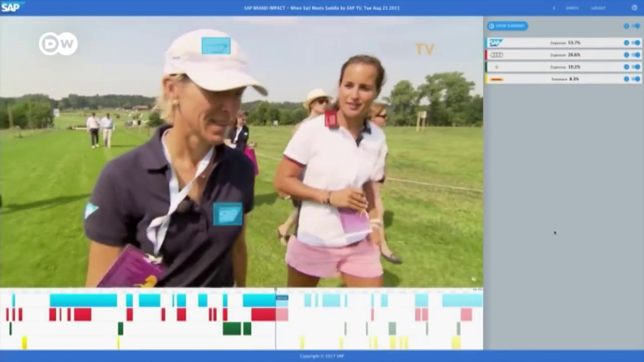Toggle the 10.2% exposure brand switch
Viewport: 644px width, 362px height.
(x=636, y=67)
